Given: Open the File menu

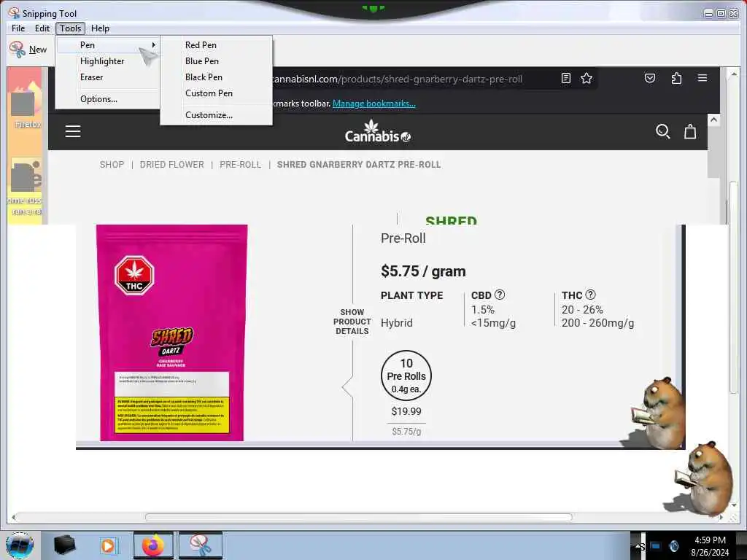Looking at the screenshot, I should [x=18, y=28].
